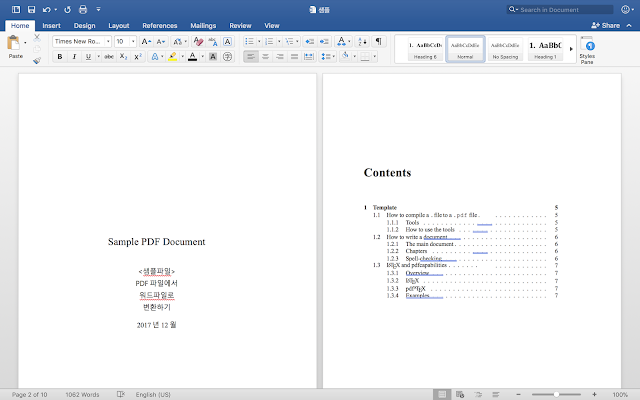
Task: Click the Share button
Action: (605, 25)
